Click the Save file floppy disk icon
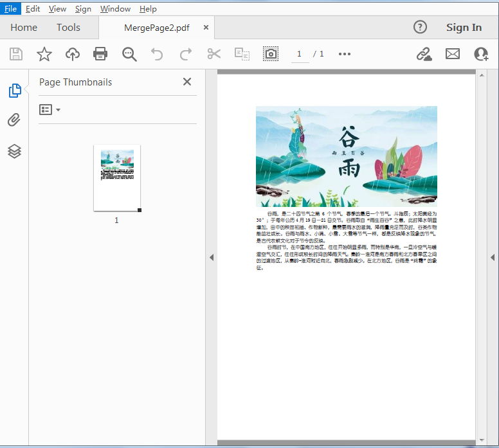This screenshot has height=448, width=499. click(x=16, y=54)
